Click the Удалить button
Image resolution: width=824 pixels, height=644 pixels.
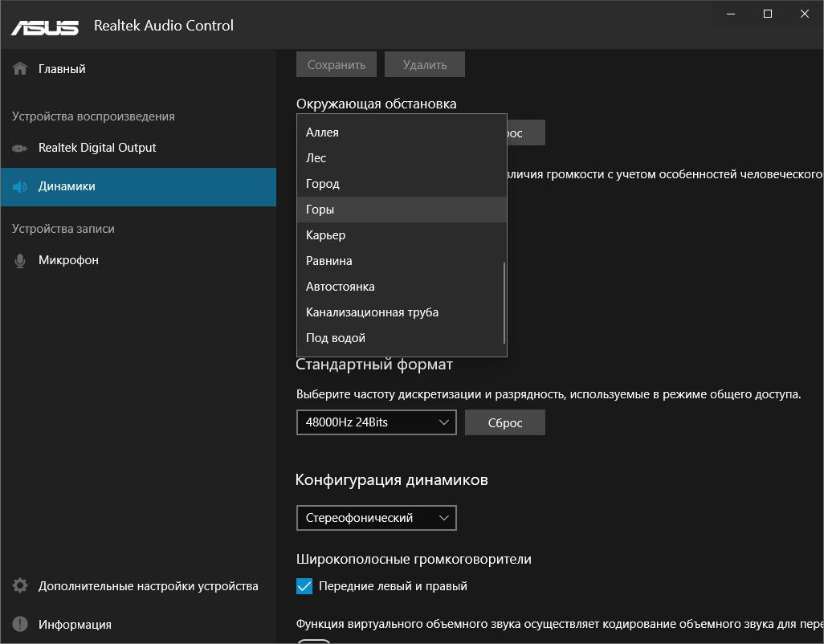tap(425, 64)
